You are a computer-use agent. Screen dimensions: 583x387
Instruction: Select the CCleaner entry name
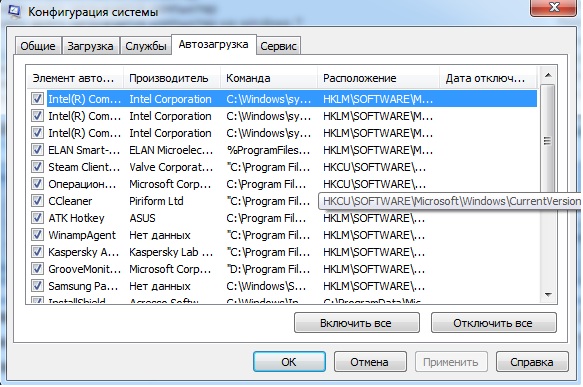[70, 201]
